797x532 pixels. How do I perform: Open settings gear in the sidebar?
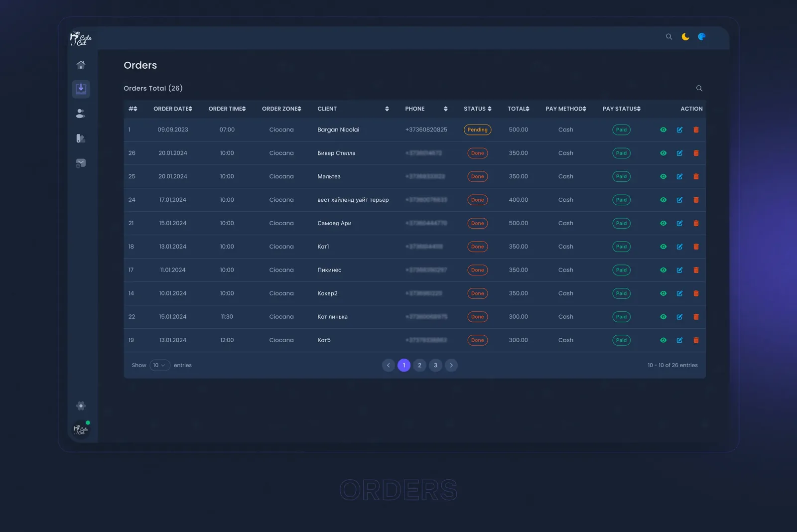81,405
